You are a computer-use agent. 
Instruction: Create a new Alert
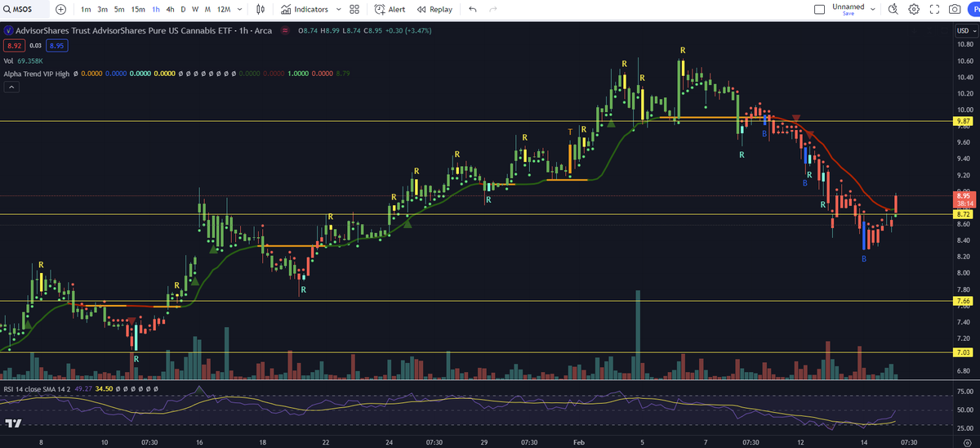[390, 9]
